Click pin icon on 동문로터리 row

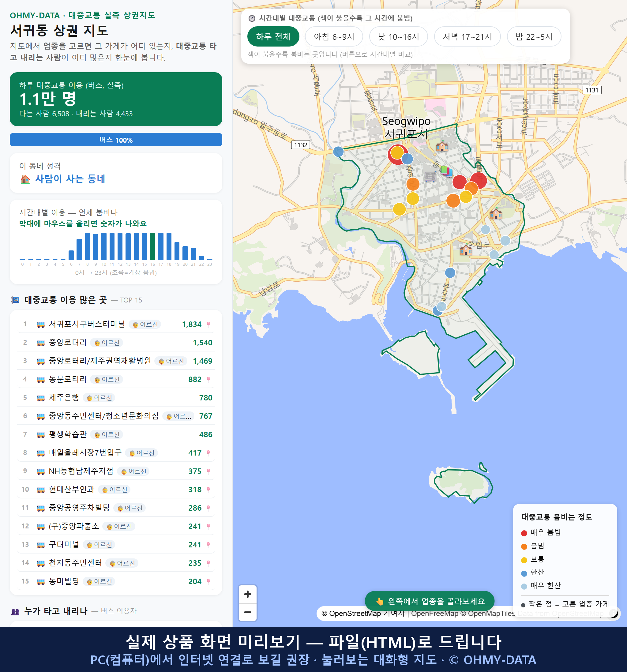(208, 380)
